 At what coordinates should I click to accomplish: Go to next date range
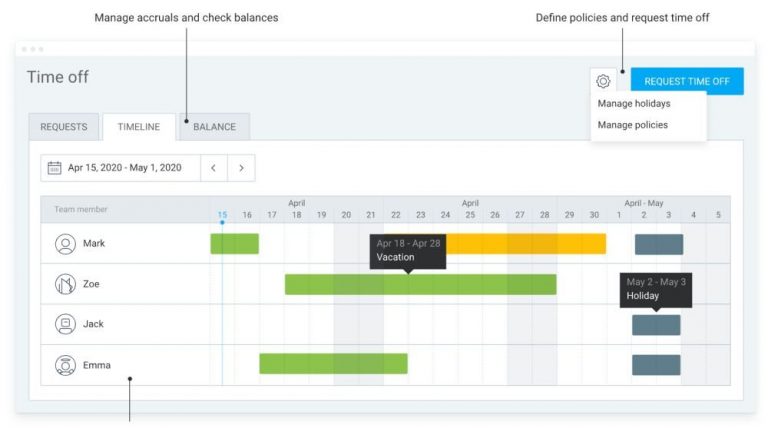click(241, 168)
